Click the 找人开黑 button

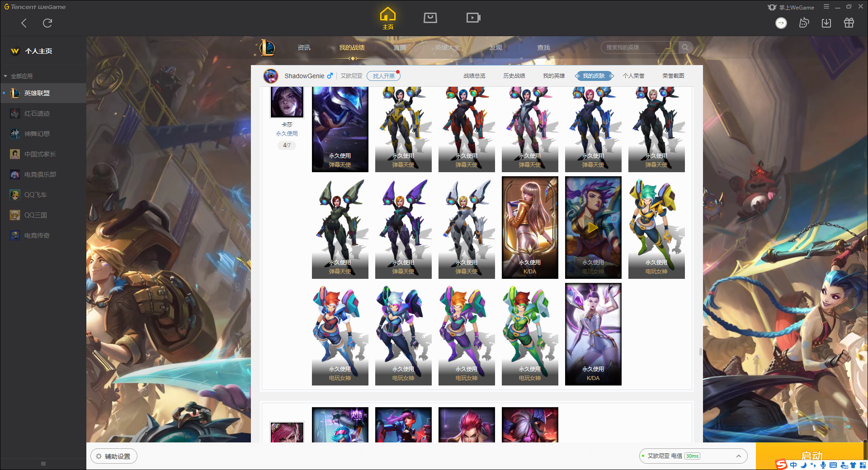click(383, 76)
